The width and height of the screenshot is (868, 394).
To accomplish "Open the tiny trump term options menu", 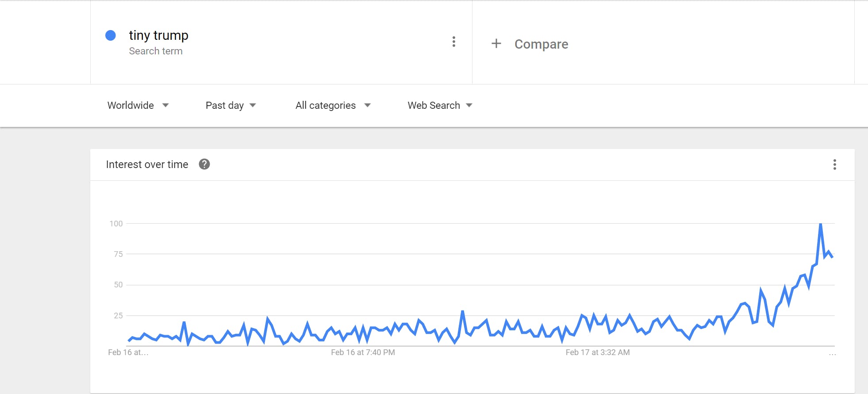I will click(453, 42).
